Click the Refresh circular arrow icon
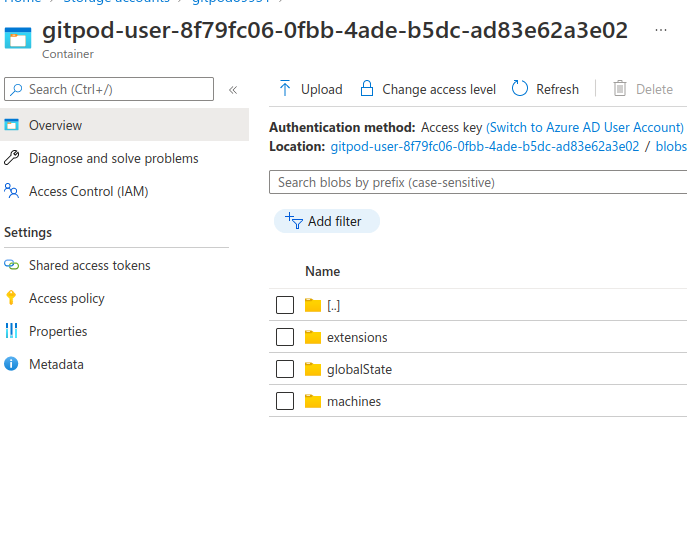Screen dimensions: 687x555 [520, 88]
